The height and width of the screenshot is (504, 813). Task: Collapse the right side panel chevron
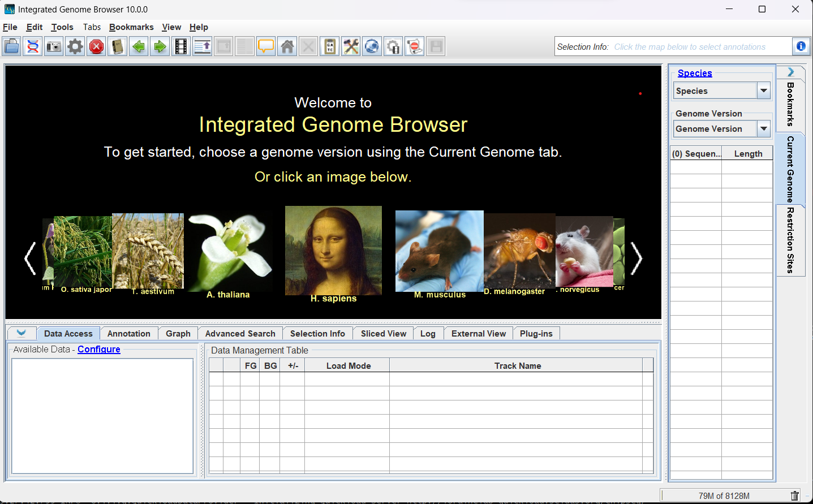[x=790, y=72]
